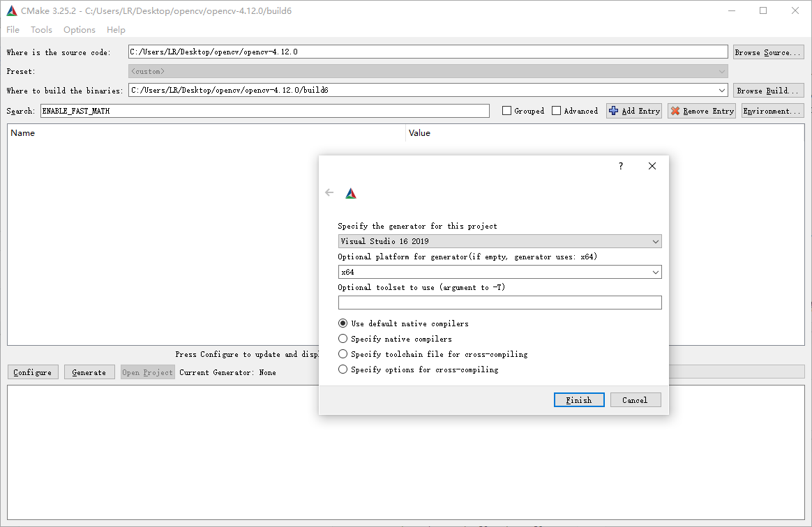Click the CMake logo in the title bar
Viewport: 812px width, 527px height.
click(x=11, y=10)
